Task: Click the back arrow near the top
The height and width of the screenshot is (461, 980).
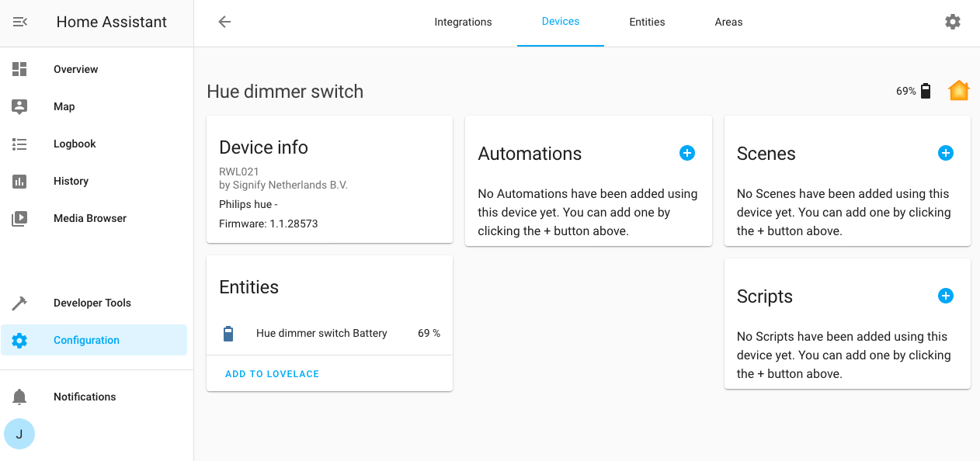Action: pos(224,22)
